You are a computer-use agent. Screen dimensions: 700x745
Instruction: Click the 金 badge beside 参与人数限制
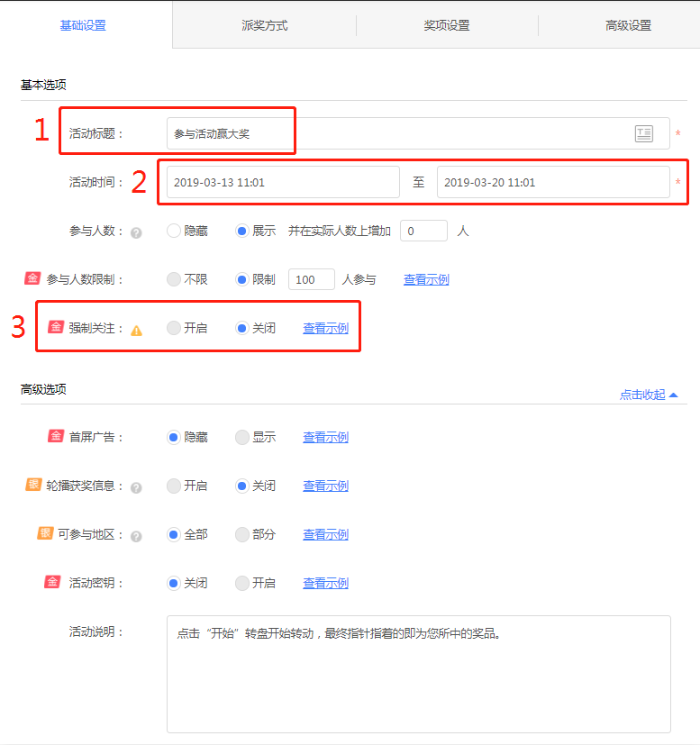pos(32,278)
